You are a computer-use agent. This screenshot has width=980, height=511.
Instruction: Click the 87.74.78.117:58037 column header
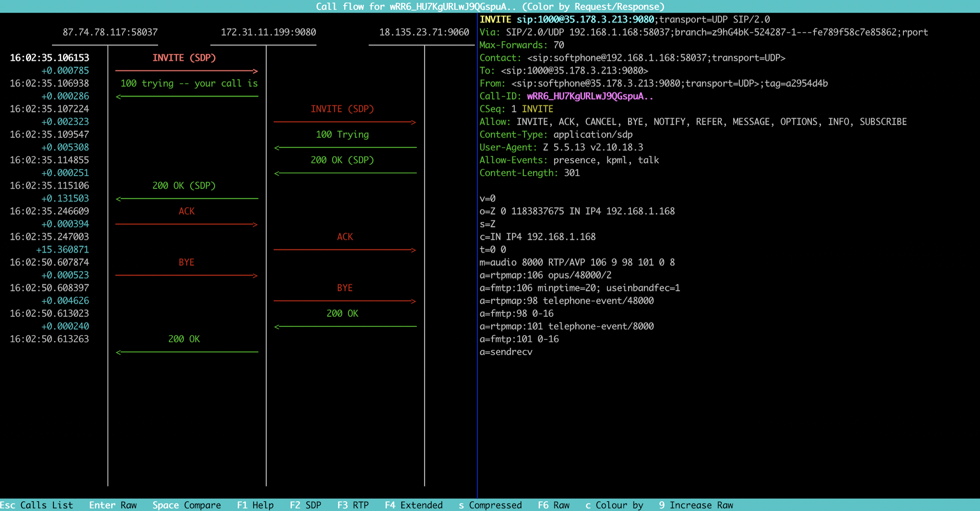(x=110, y=32)
